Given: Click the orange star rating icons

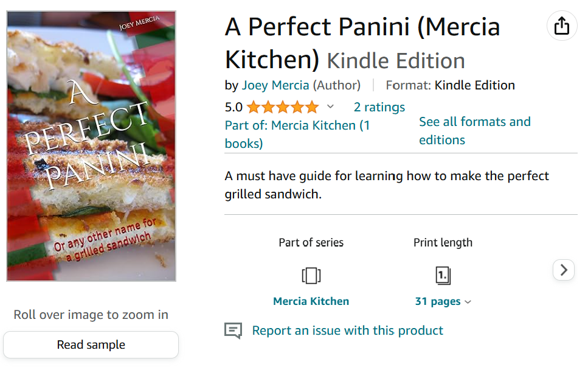Looking at the screenshot, I should tap(283, 108).
